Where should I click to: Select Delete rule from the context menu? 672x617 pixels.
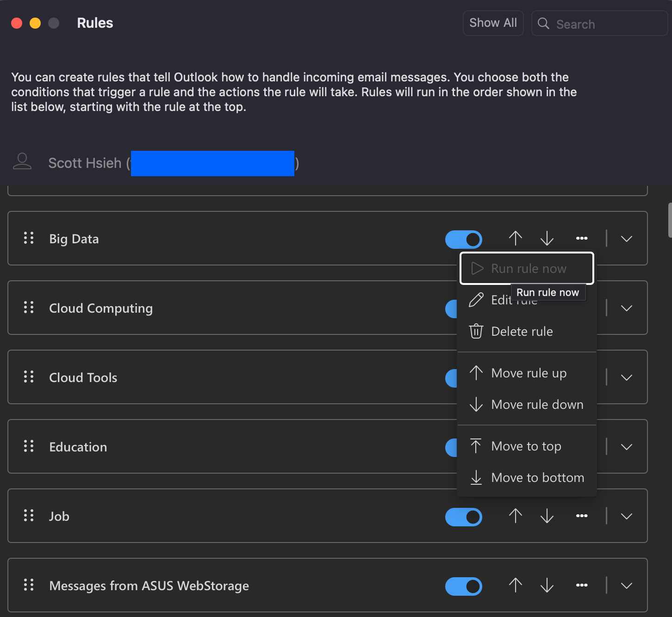522,332
